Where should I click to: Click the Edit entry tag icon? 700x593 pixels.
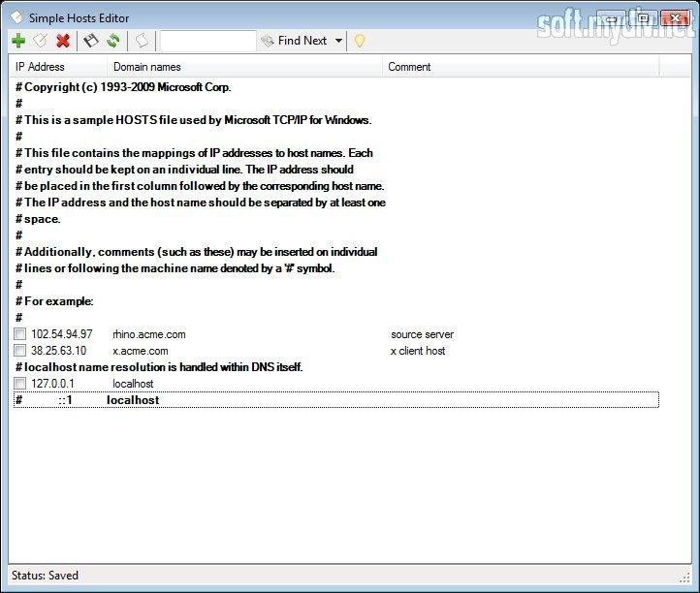(41, 41)
